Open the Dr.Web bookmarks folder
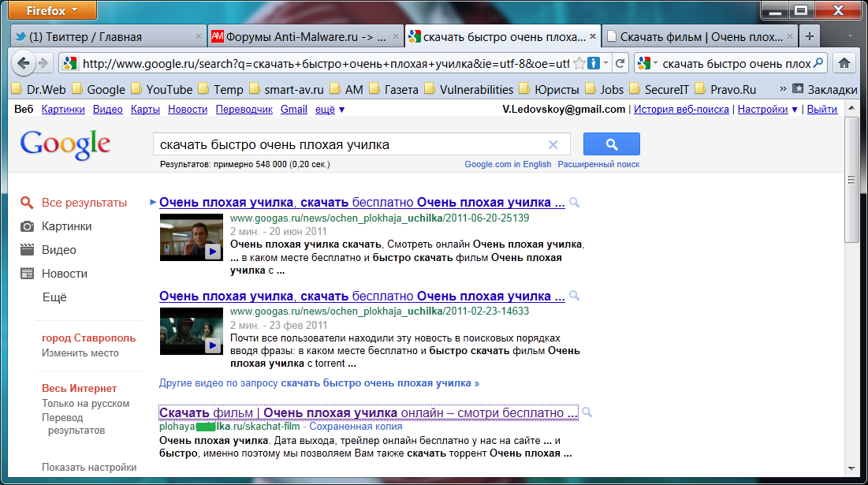 click(x=39, y=89)
